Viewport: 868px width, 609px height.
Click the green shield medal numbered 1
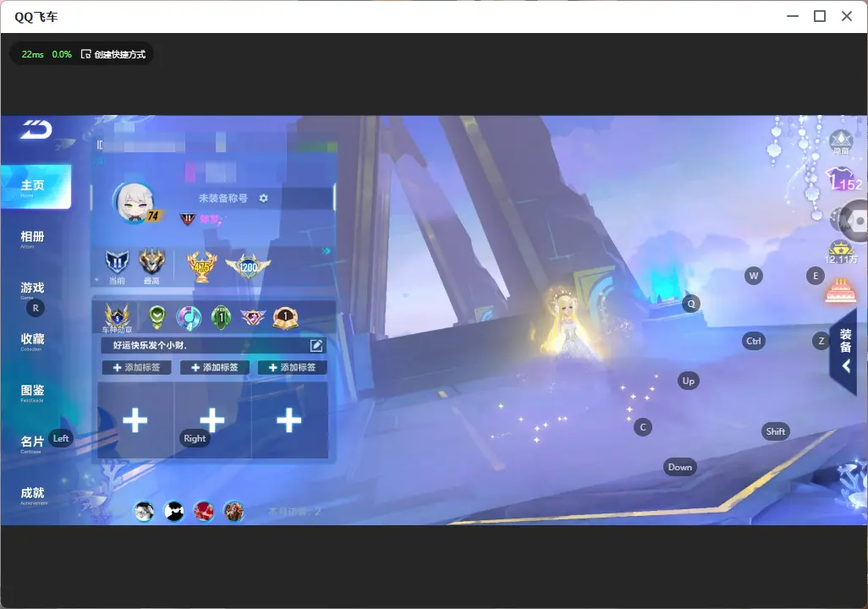(x=222, y=317)
